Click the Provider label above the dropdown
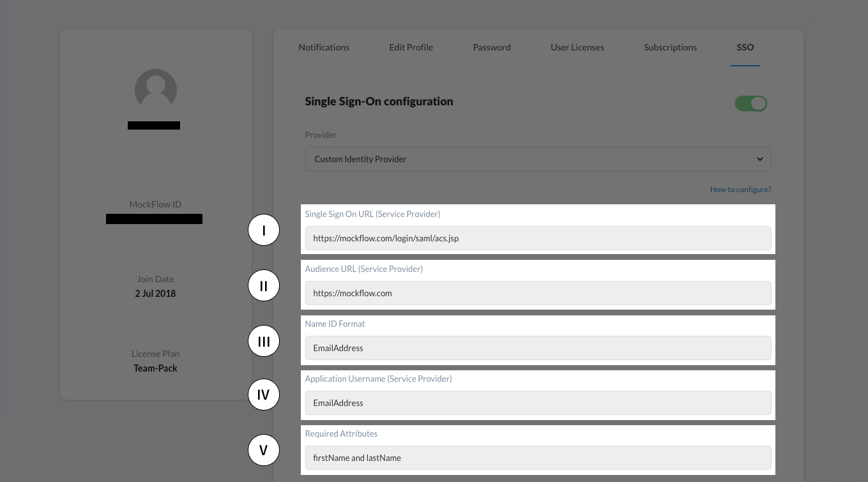868x482 pixels. (x=321, y=135)
